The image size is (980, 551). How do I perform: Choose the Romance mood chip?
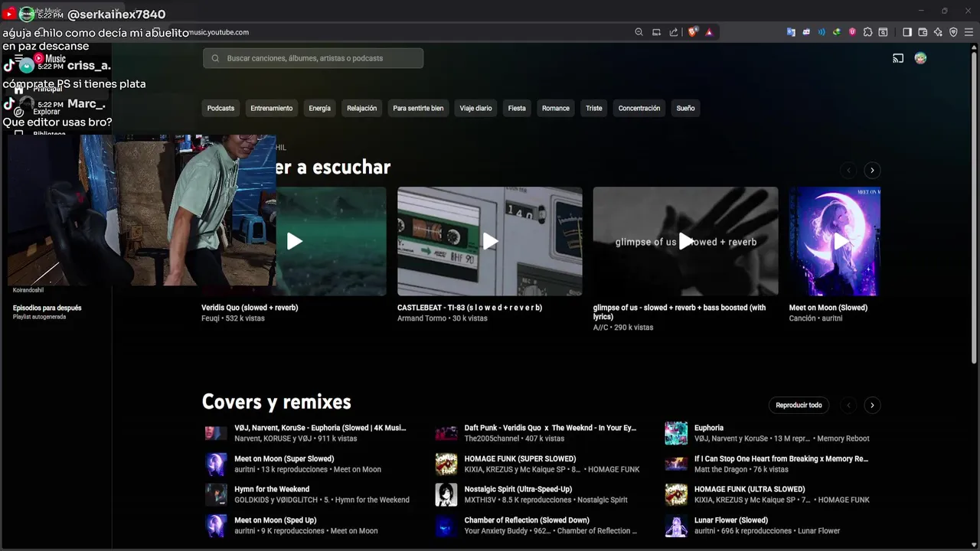(556, 108)
